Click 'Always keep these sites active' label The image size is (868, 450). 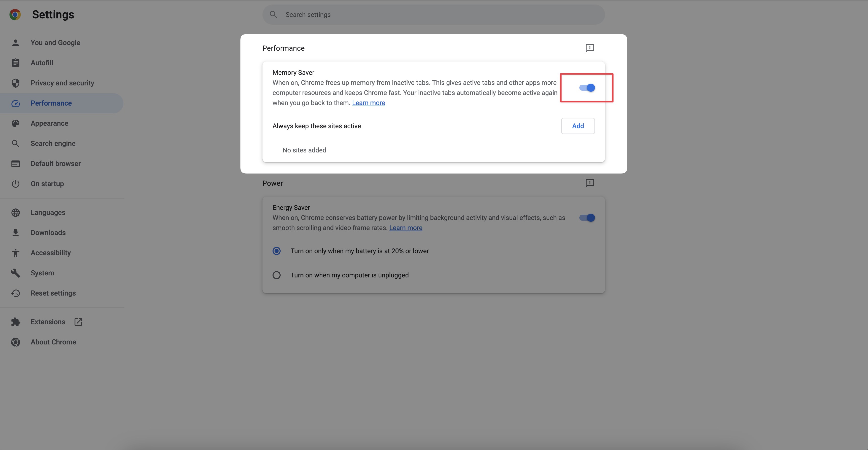[x=316, y=126]
